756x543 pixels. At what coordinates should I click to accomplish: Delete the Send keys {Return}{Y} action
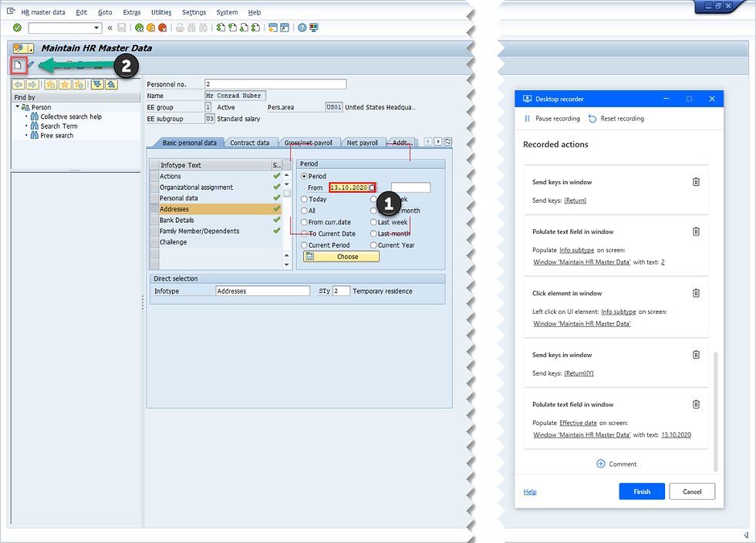[696, 355]
